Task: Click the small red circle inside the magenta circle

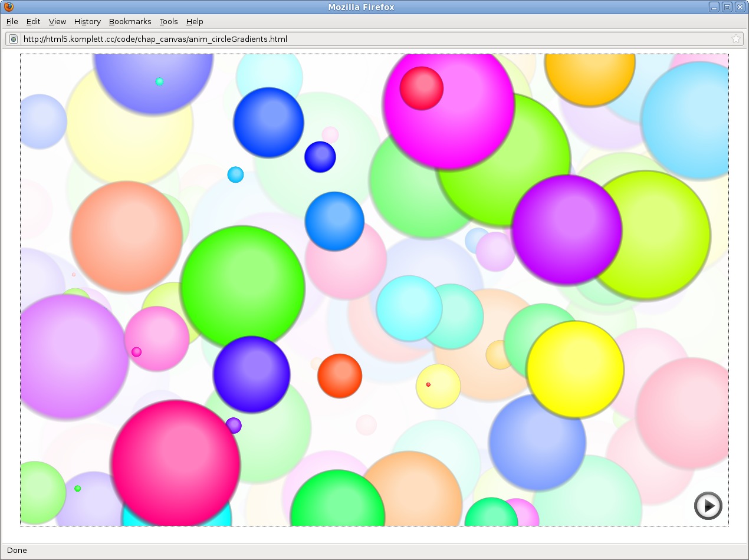Action: (422, 88)
